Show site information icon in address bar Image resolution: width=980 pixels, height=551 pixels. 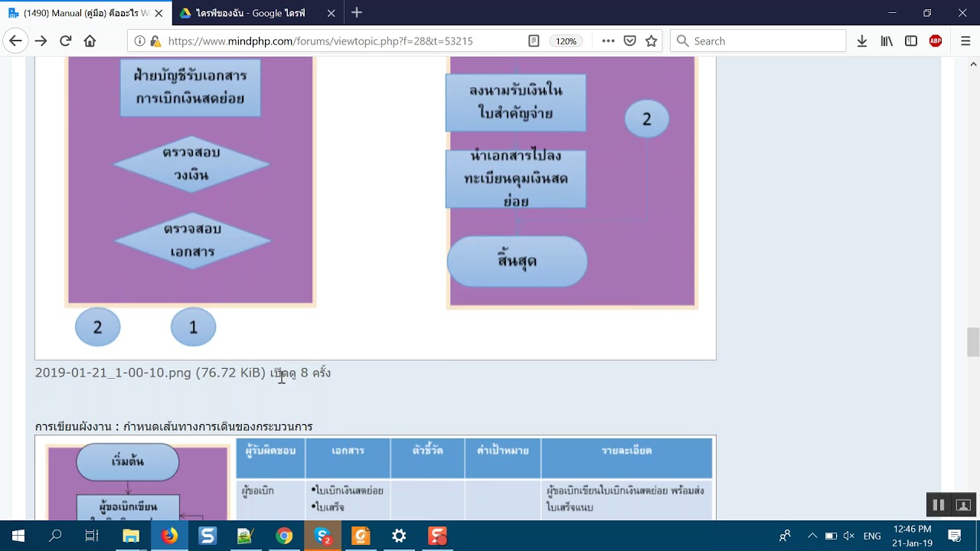pyautogui.click(x=139, y=41)
